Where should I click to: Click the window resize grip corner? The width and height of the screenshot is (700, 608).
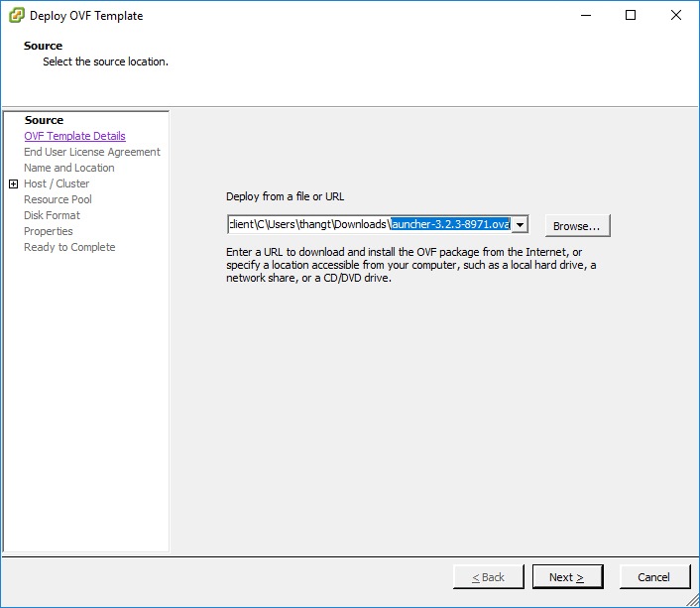tap(693, 600)
